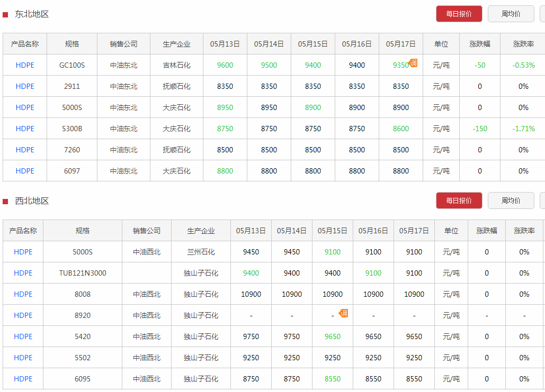
Task: Click the green 8600 price in 5300B row
Action: tap(401, 129)
